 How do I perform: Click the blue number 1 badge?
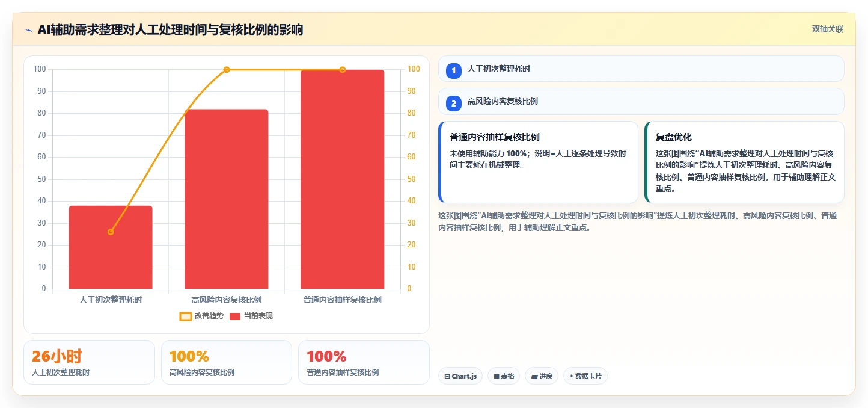click(454, 71)
